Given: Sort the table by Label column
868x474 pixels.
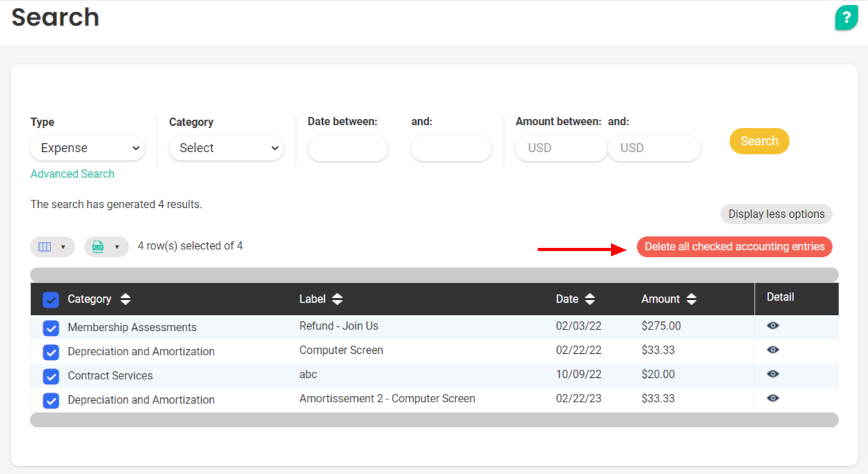Looking at the screenshot, I should point(337,299).
